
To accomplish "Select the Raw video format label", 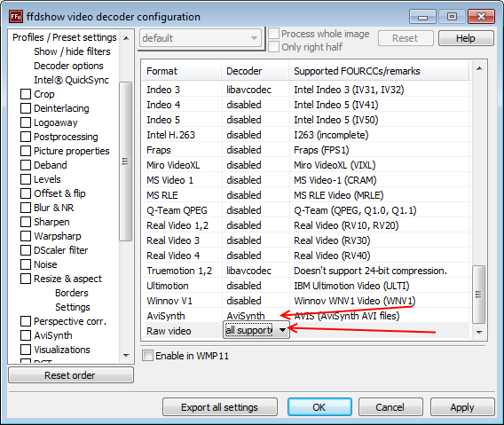I will pos(169,331).
